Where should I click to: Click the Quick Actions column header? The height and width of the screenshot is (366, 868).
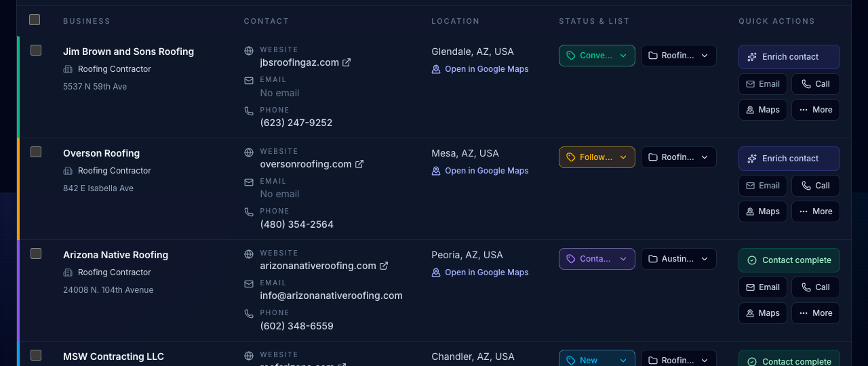tap(776, 21)
